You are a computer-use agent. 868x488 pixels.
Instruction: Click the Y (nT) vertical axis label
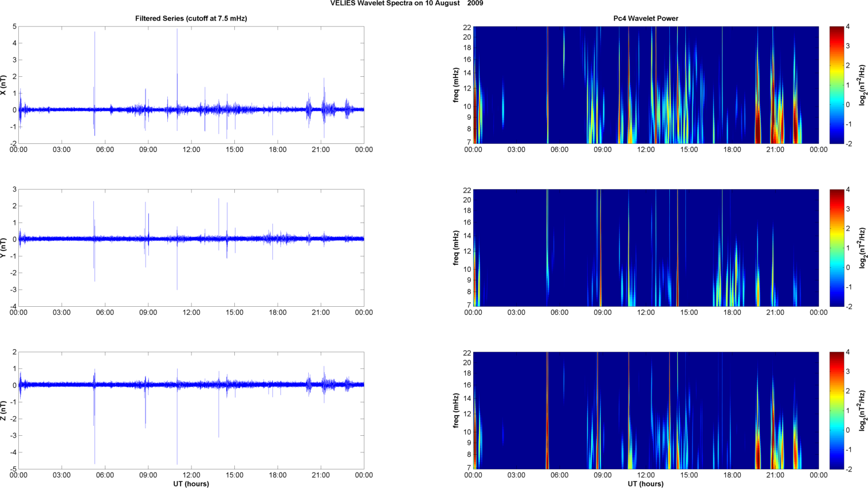pos(3,248)
